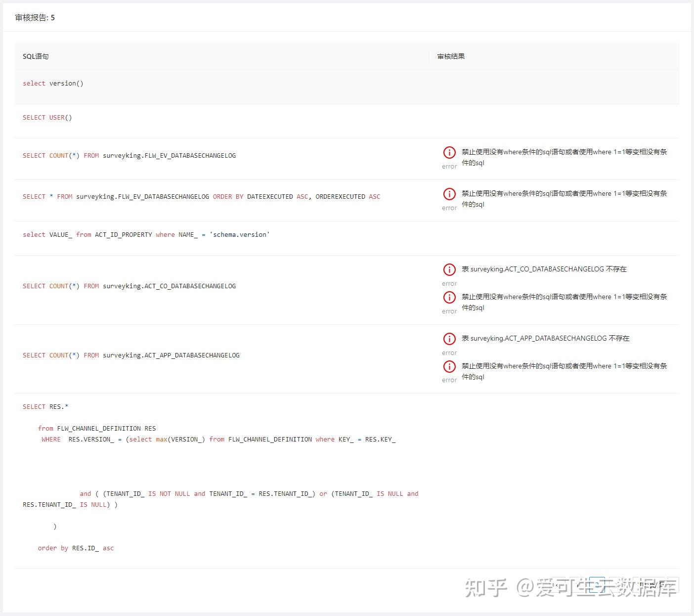Click the ACT_ID_PROPERTY schema.version statement

146,235
